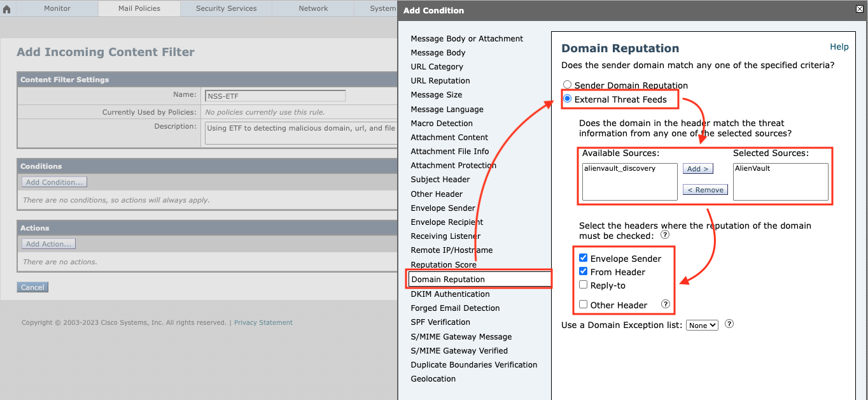The image size is (868, 400).
Task: Click the Help link in the Domain Reputation panel
Action: coord(839,46)
